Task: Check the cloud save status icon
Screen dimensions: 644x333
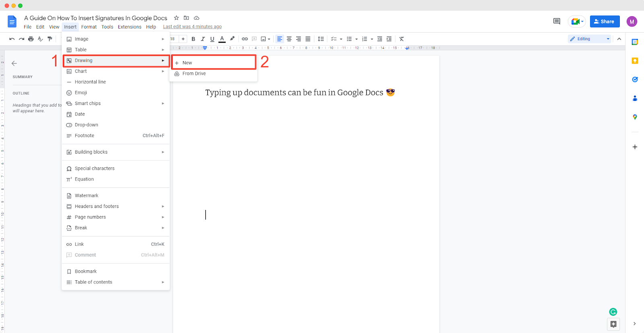Action: tap(197, 18)
